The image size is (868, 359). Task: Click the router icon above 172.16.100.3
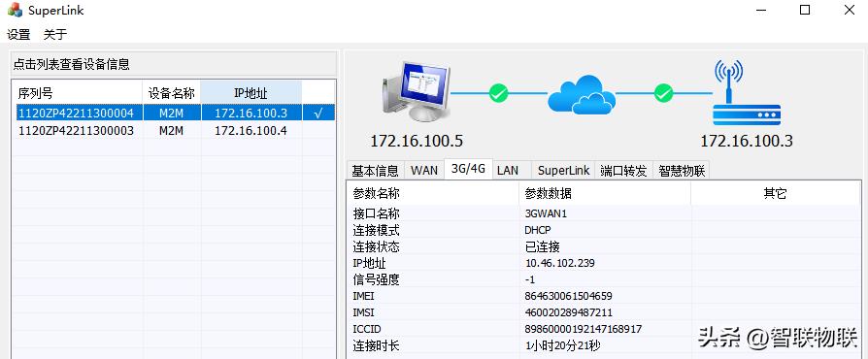point(746,92)
